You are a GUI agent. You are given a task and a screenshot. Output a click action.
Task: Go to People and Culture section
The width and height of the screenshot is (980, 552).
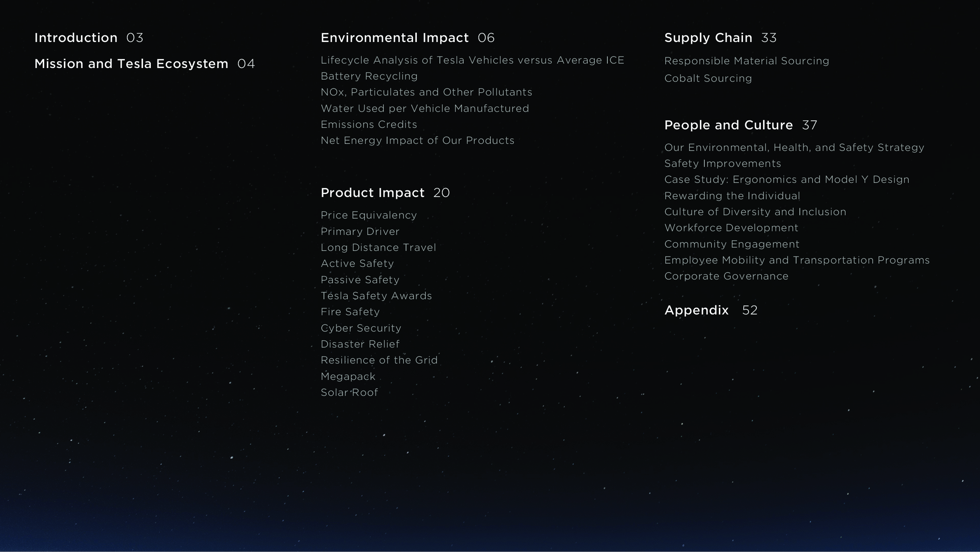tap(728, 125)
